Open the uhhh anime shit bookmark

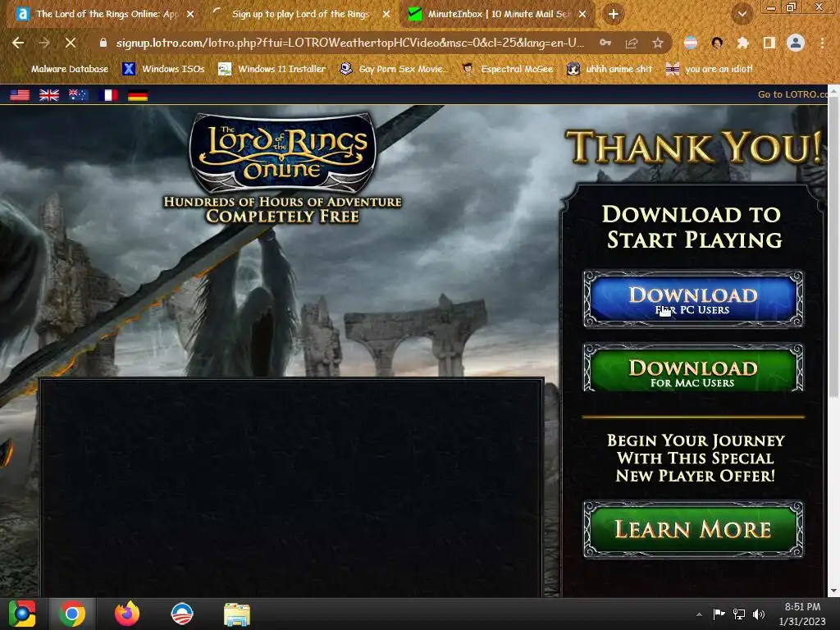[610, 69]
